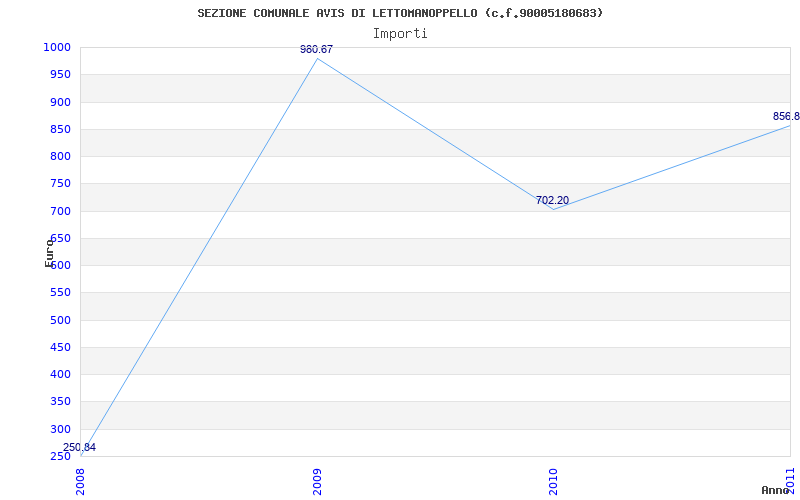Image resolution: width=800 pixels, height=500 pixels.
Task: Click the 980.67 data point label
Action: coord(316,49)
